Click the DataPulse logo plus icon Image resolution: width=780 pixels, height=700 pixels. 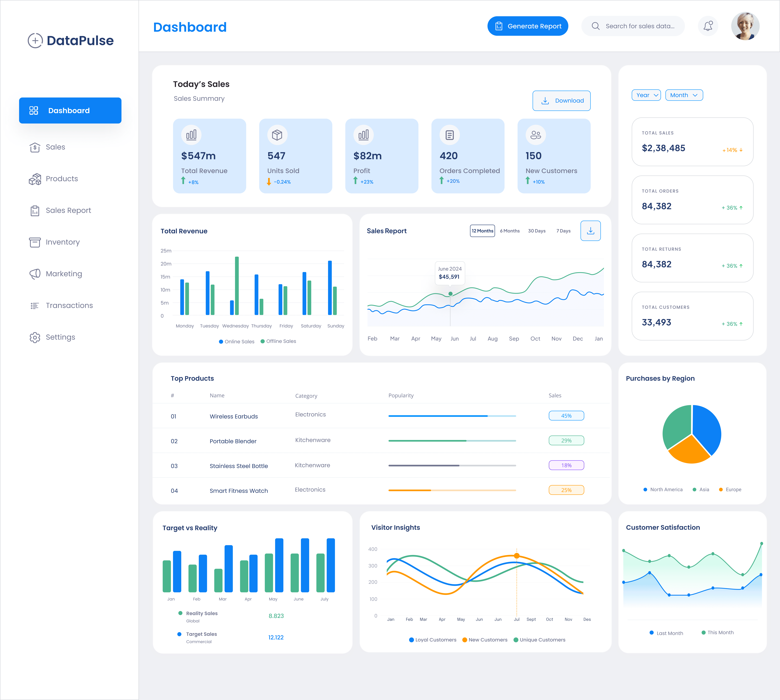click(x=35, y=40)
